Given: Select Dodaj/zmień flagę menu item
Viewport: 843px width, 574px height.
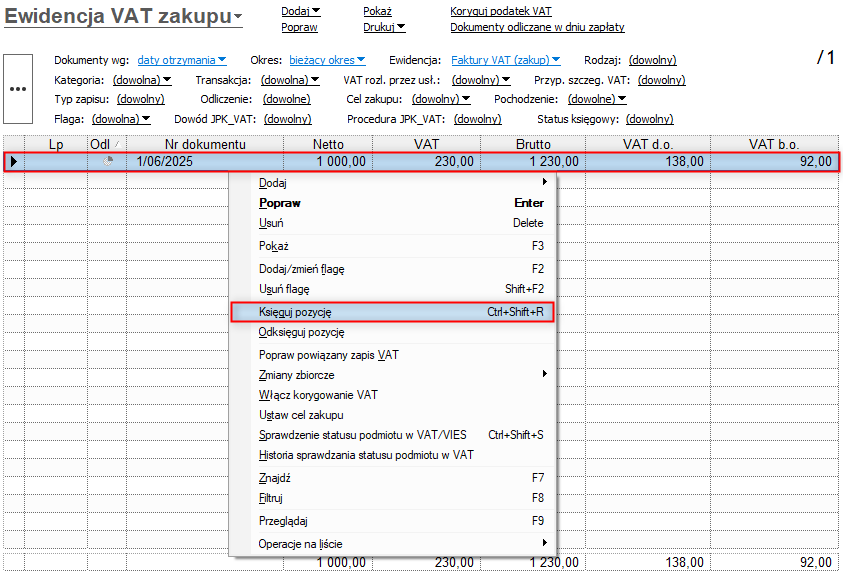Looking at the screenshot, I should [x=392, y=269].
